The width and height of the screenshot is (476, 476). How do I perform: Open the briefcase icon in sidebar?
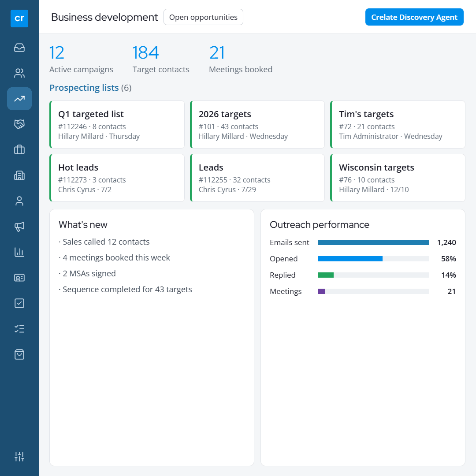tap(19, 150)
